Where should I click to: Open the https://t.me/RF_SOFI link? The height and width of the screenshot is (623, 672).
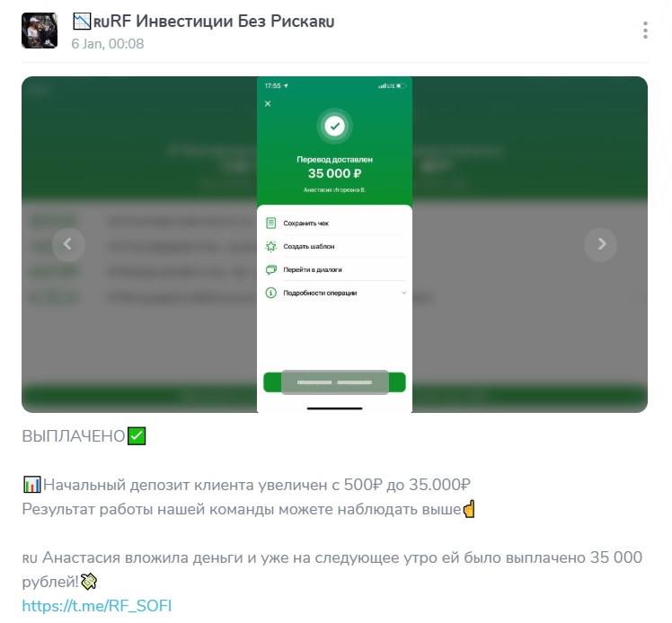pos(97,606)
